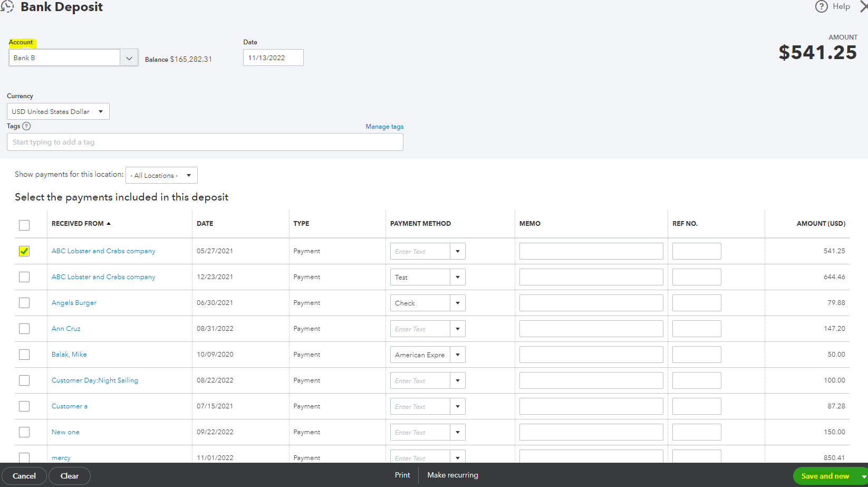Open the USD United States Dollar currency dropdown
The height and width of the screenshot is (487, 868).
click(x=58, y=111)
